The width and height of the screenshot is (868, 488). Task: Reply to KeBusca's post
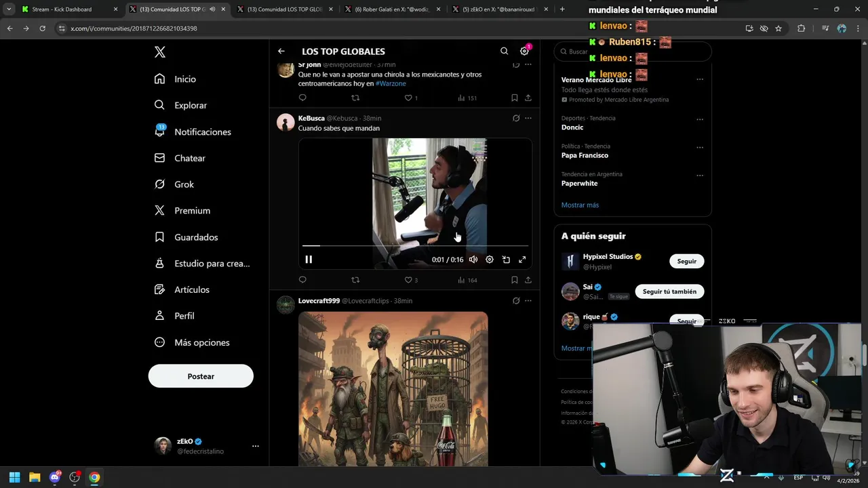[x=302, y=280]
